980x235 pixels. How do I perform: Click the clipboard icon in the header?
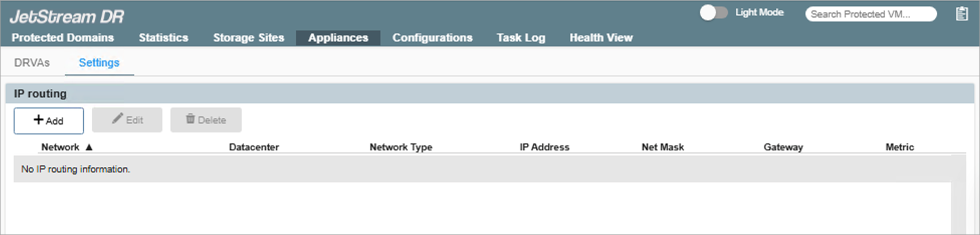[961, 14]
